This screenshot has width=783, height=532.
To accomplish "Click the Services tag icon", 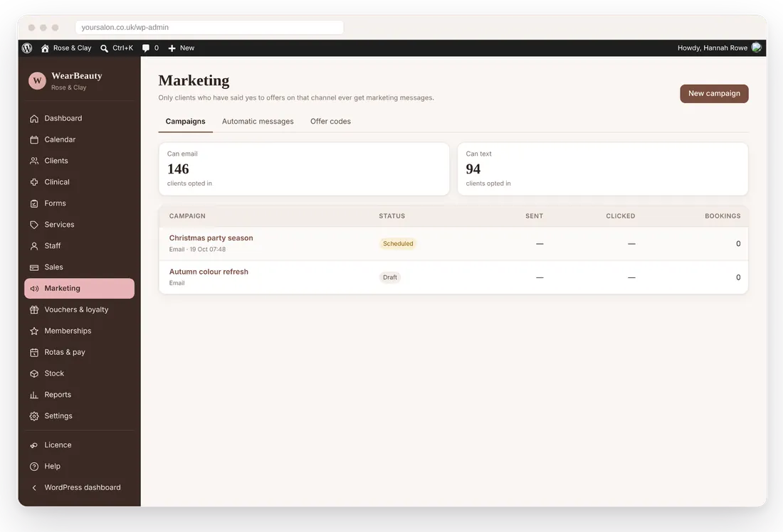I will [34, 225].
